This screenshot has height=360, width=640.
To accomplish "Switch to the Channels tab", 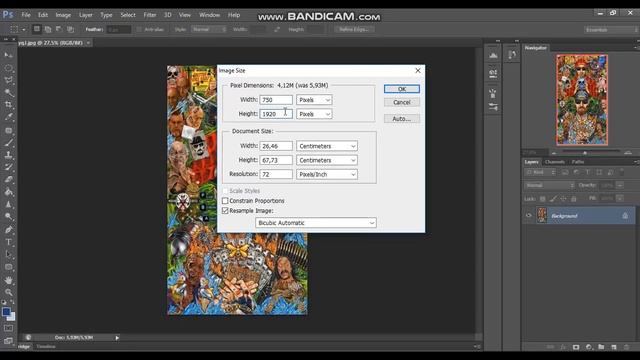I will pos(554,162).
